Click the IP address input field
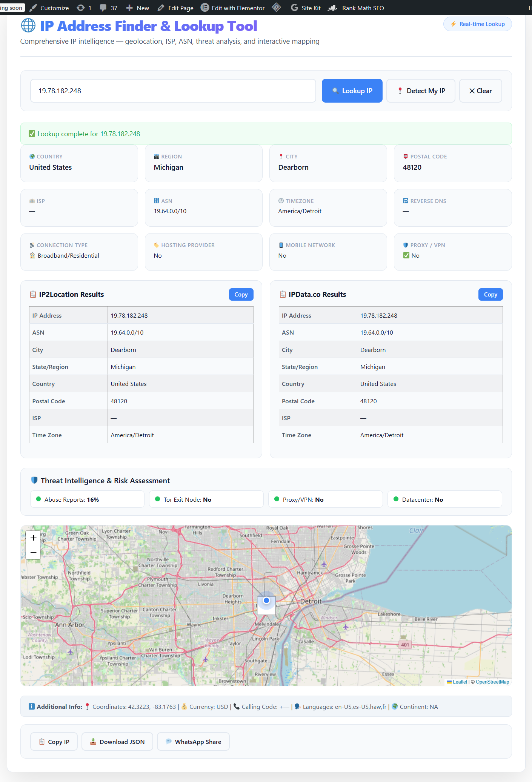This screenshot has height=782, width=532. coord(173,91)
